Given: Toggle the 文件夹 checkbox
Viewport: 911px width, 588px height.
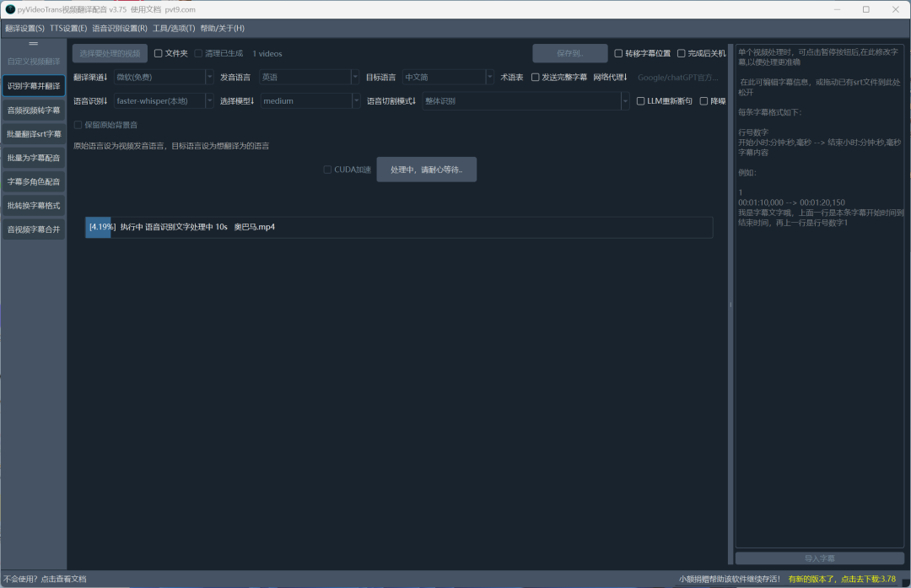Looking at the screenshot, I should click(159, 53).
